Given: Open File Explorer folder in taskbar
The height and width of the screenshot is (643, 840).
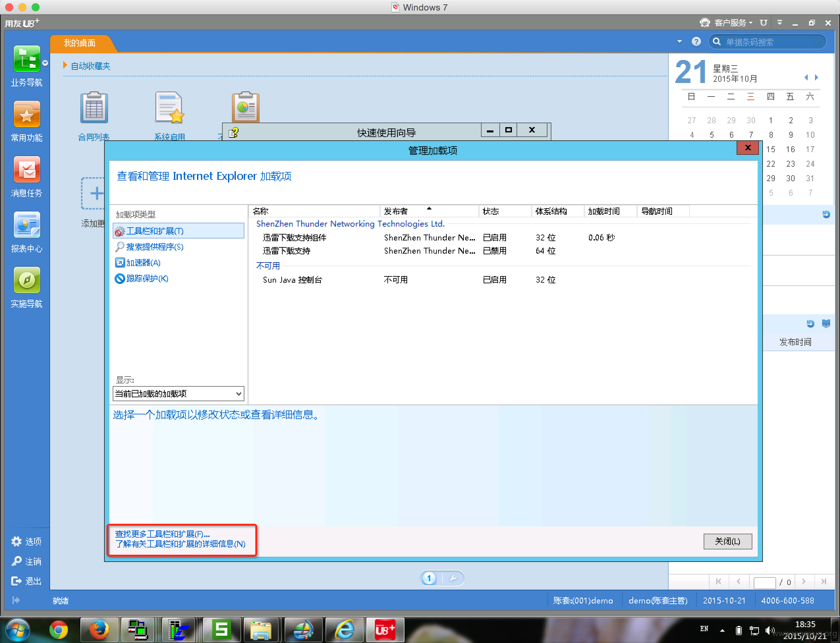Looking at the screenshot, I should 261,629.
